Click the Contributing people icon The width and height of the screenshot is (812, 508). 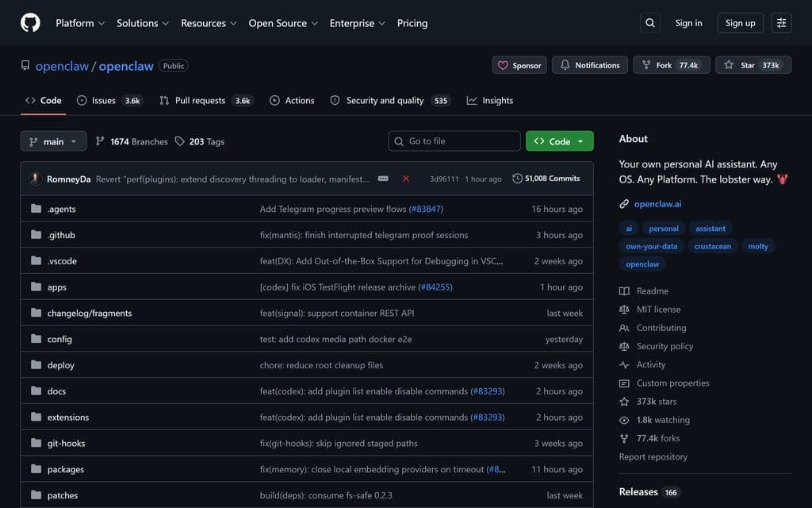pos(624,328)
